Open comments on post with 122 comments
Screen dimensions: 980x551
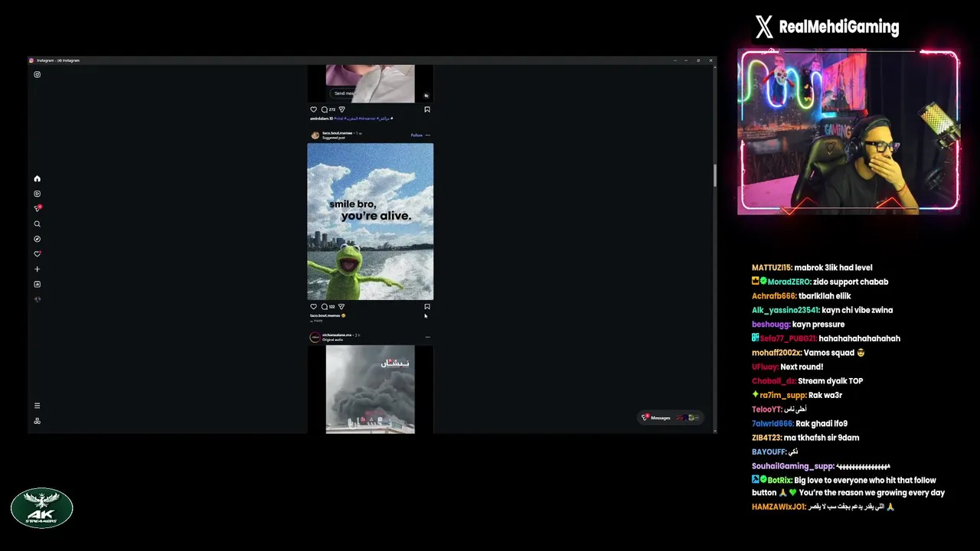pyautogui.click(x=328, y=306)
